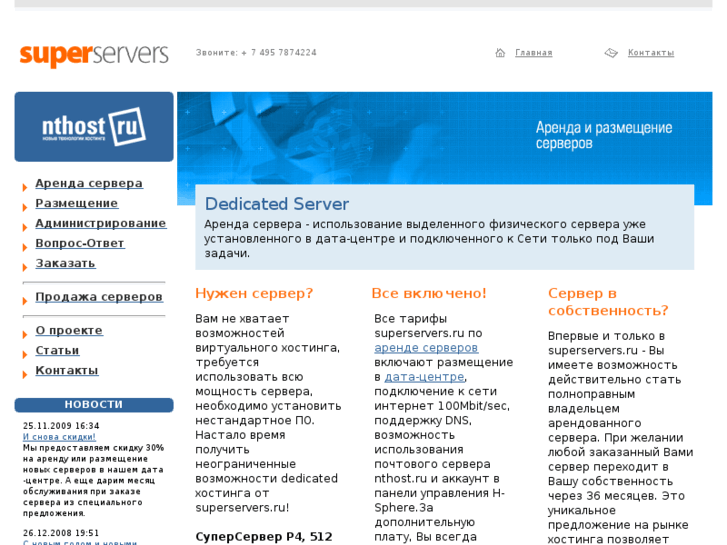The height and width of the screenshot is (545, 727).
Task: Open О проекте menu item
Action: click(69, 330)
